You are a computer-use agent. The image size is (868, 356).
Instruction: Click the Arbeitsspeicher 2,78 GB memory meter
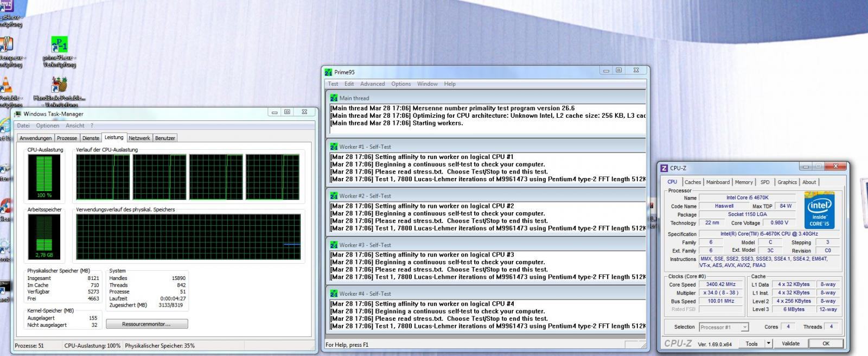[44, 237]
